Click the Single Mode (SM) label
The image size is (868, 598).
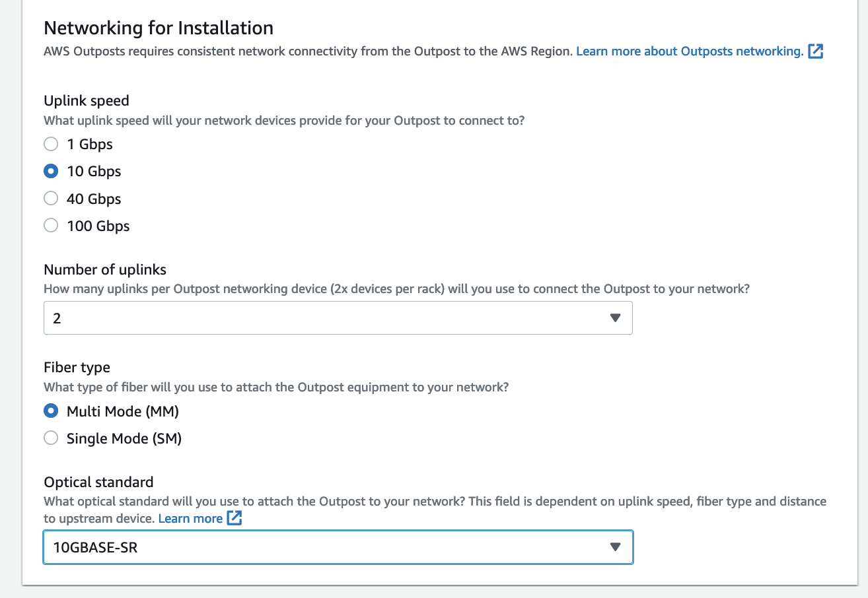(x=124, y=438)
